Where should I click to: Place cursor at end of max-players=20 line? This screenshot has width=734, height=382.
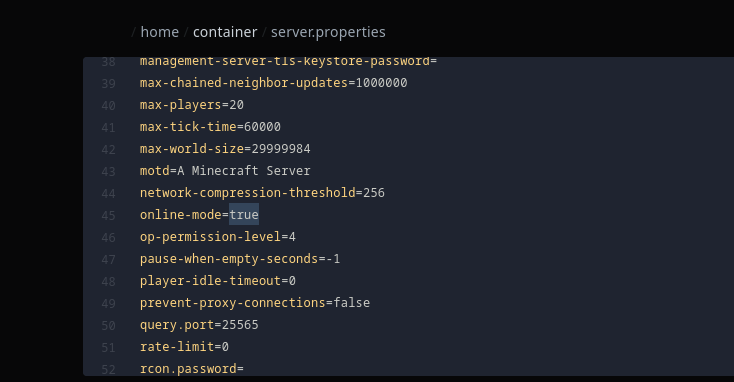[244, 105]
